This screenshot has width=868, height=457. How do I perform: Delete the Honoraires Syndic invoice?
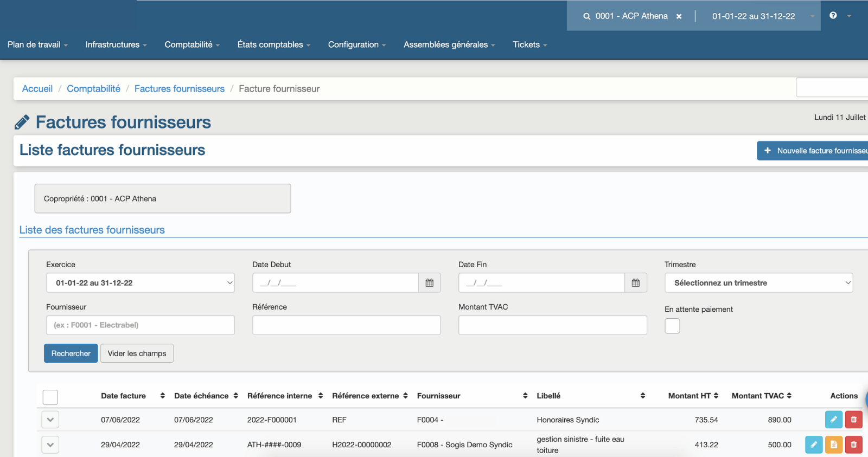[x=853, y=420]
